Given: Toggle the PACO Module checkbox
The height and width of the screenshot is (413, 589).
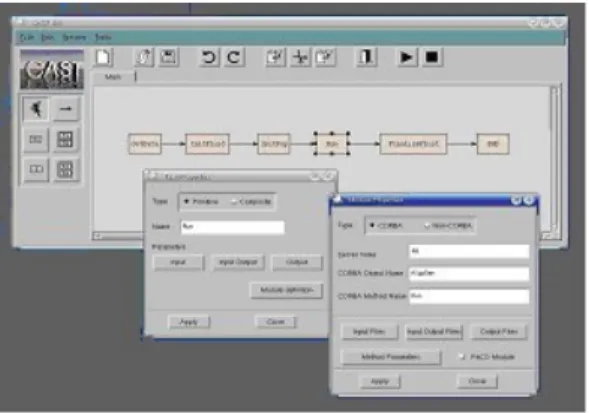Looking at the screenshot, I should (x=462, y=357).
